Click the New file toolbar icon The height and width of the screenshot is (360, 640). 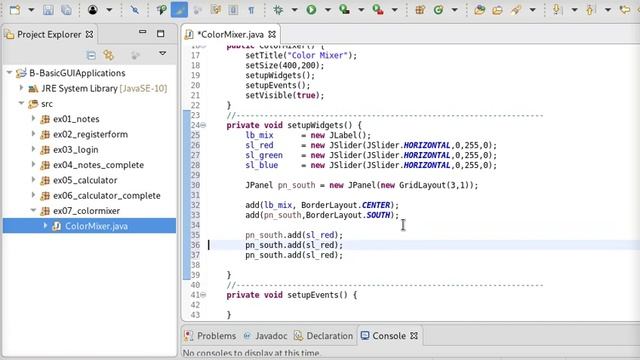tap(15, 9)
